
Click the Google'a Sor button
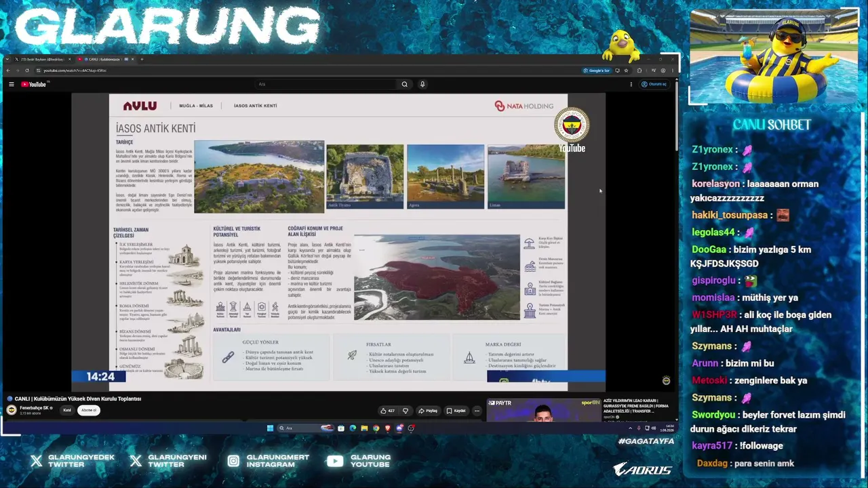(x=597, y=70)
